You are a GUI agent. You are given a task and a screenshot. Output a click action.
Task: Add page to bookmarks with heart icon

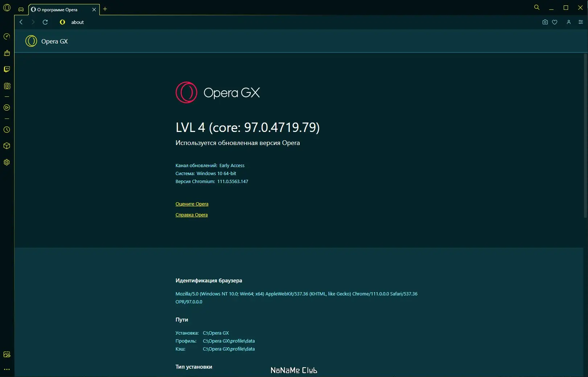pyautogui.click(x=555, y=22)
